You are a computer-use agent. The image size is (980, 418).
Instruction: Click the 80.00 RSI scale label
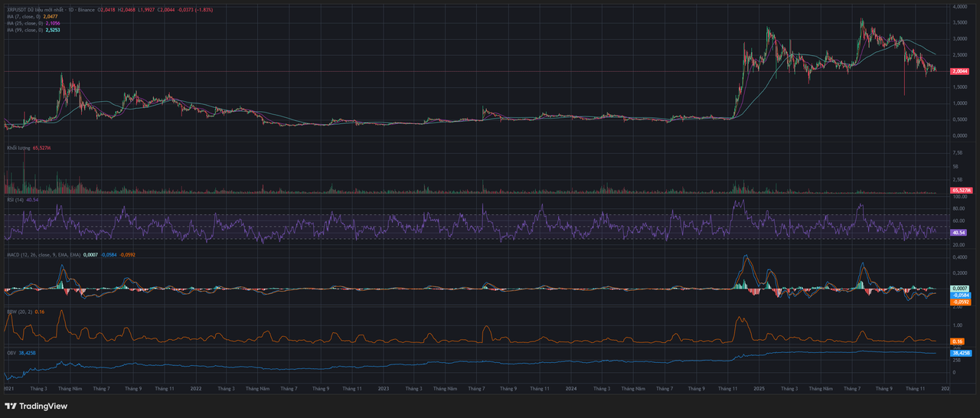coord(959,207)
